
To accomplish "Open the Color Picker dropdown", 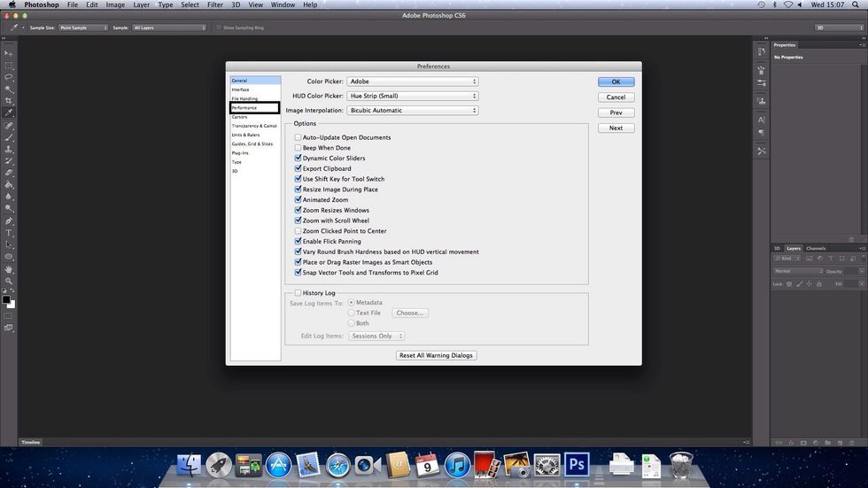I will [413, 81].
